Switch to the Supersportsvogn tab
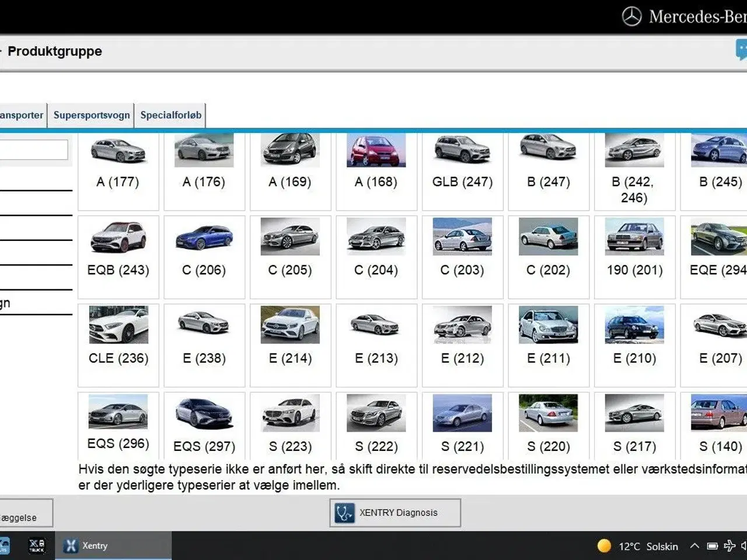 tap(92, 115)
